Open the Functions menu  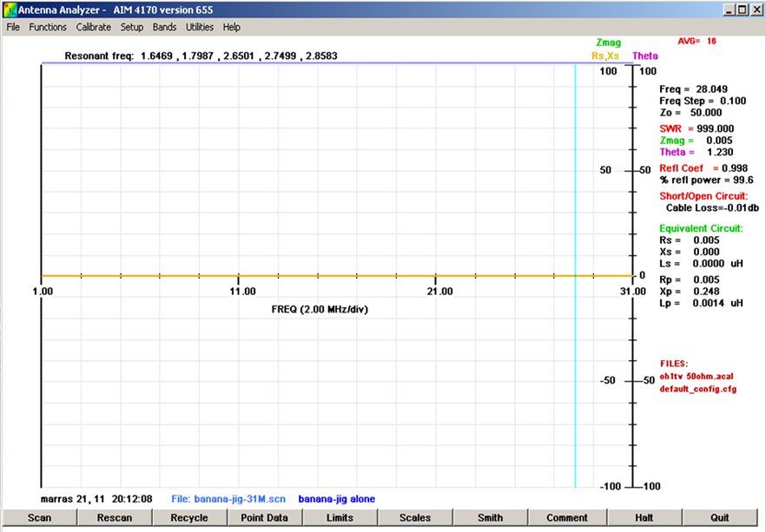[x=48, y=27]
